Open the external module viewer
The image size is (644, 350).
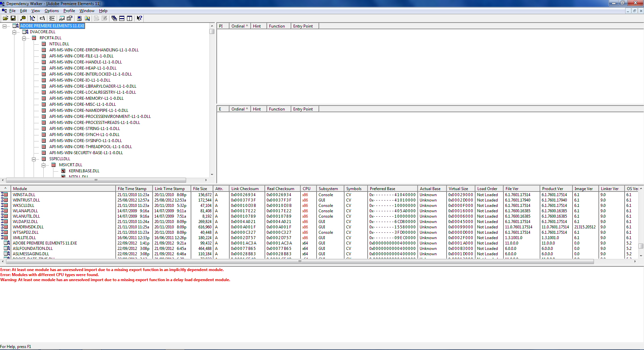pyautogui.click(x=61, y=18)
